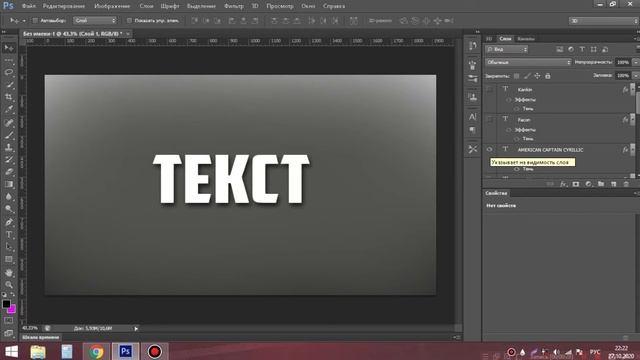Image resolution: width=640 pixels, height=360 pixels.
Task: Click the Заливка value field
Action: [623, 76]
